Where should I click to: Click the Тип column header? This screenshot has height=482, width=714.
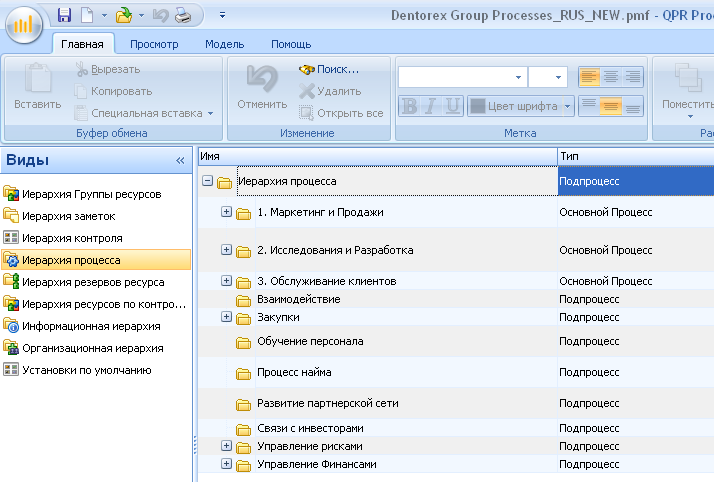coord(636,156)
